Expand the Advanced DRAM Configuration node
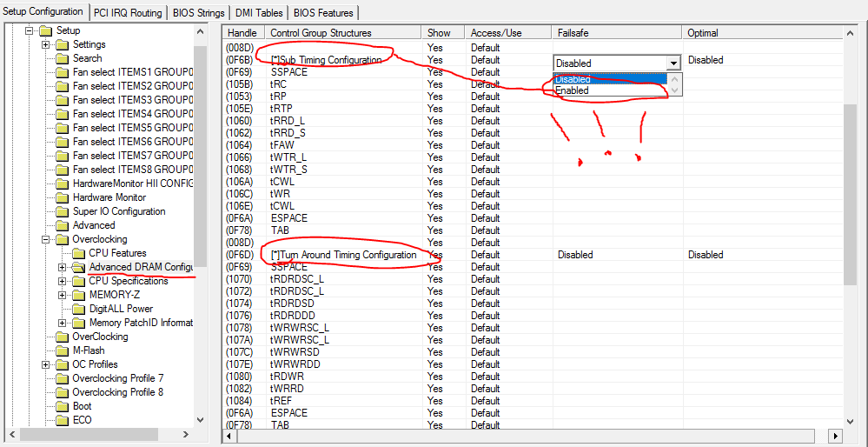 click(63, 268)
